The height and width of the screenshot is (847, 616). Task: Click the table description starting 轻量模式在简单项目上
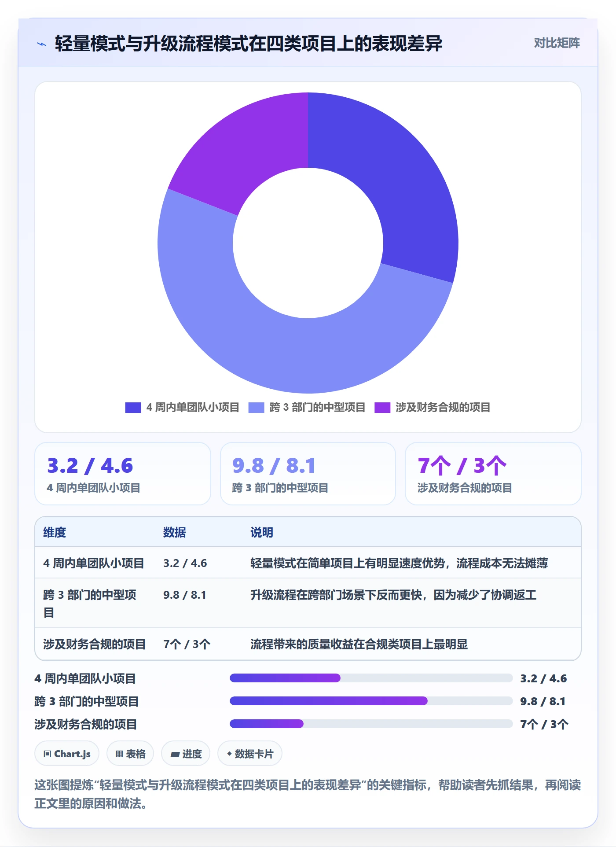click(x=399, y=563)
